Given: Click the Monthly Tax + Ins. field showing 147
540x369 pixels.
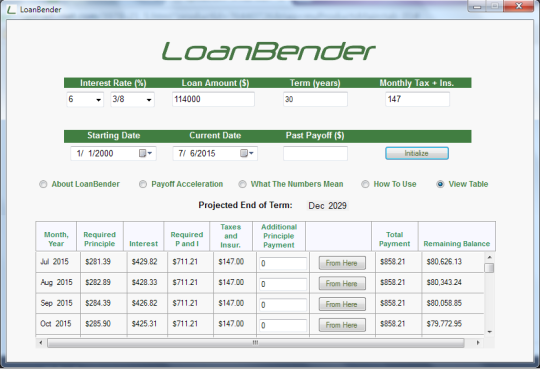Looking at the screenshot, I should tap(417, 99).
